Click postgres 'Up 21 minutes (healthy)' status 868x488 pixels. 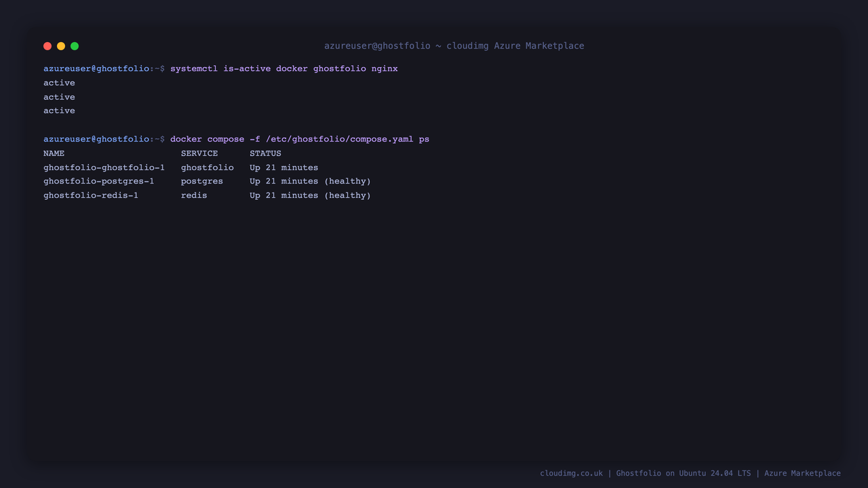click(x=310, y=181)
